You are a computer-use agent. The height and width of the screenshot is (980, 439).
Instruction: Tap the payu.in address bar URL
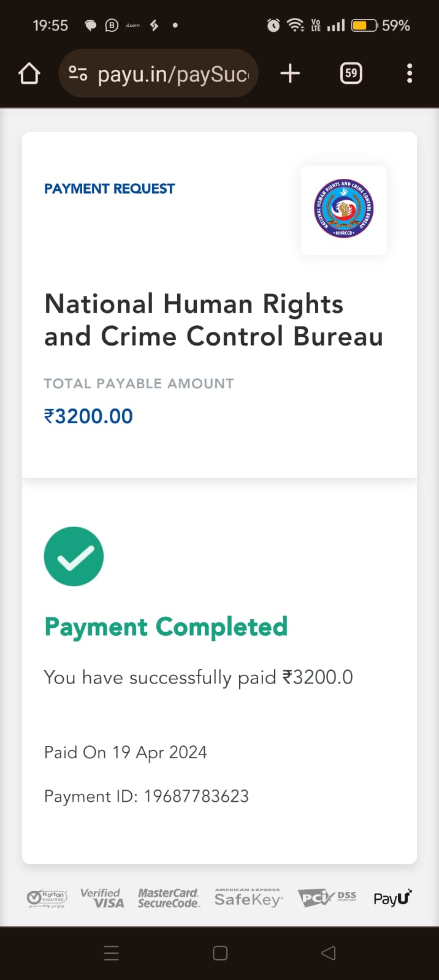click(x=173, y=74)
